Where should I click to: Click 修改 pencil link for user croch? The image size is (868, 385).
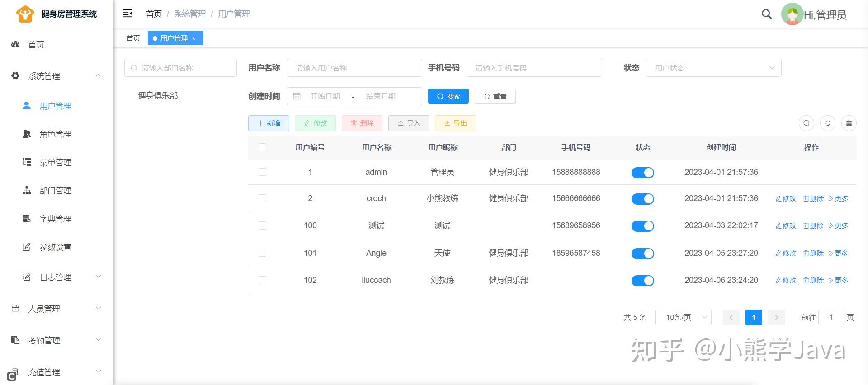tap(786, 198)
